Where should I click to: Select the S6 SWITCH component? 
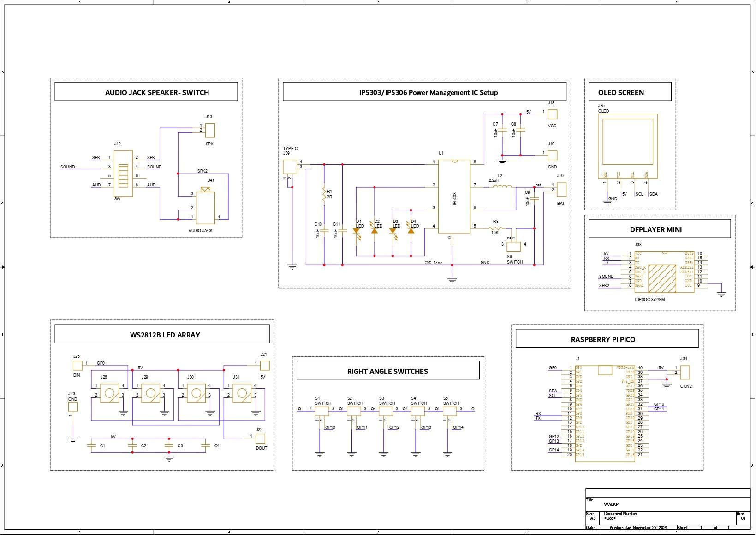[514, 246]
